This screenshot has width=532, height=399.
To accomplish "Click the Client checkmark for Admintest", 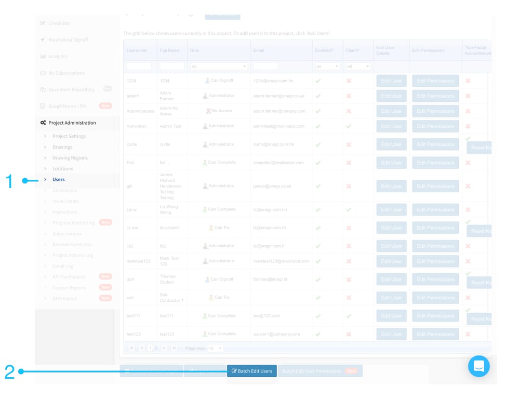I will 349,126.
